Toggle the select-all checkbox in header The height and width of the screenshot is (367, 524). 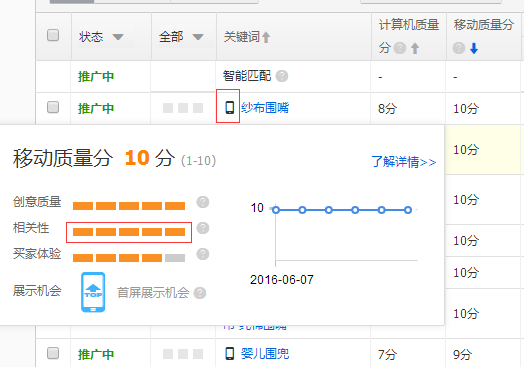(53, 35)
